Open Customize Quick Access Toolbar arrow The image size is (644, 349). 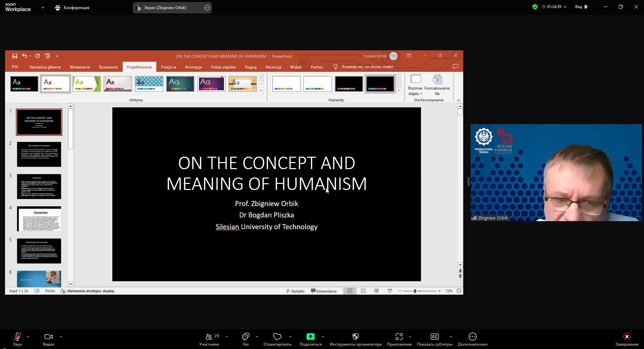[57, 56]
